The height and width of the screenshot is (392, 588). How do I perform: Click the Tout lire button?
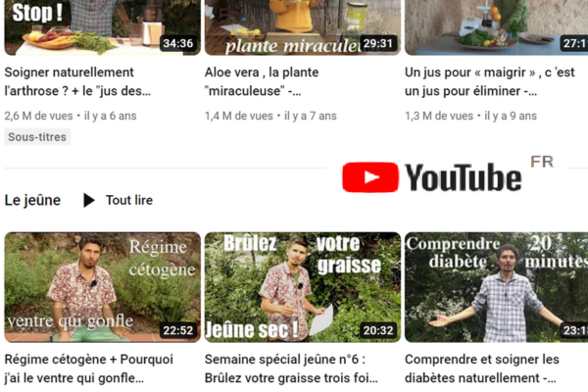click(119, 200)
